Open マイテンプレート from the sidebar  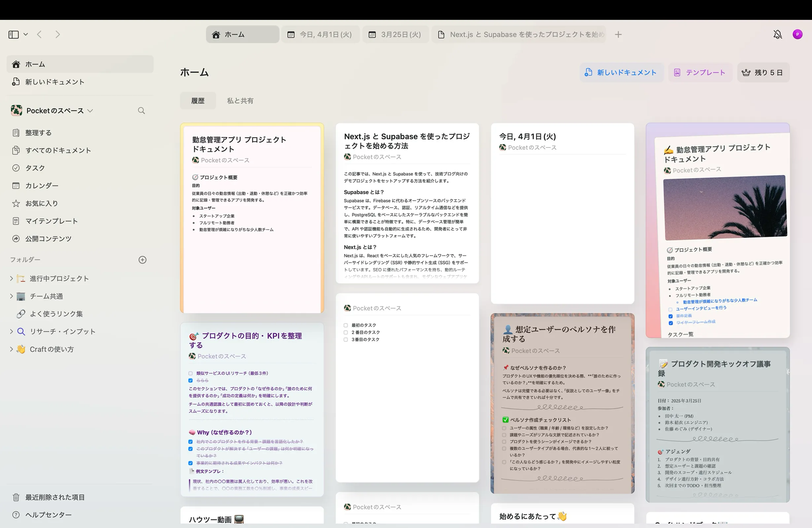[51, 221]
